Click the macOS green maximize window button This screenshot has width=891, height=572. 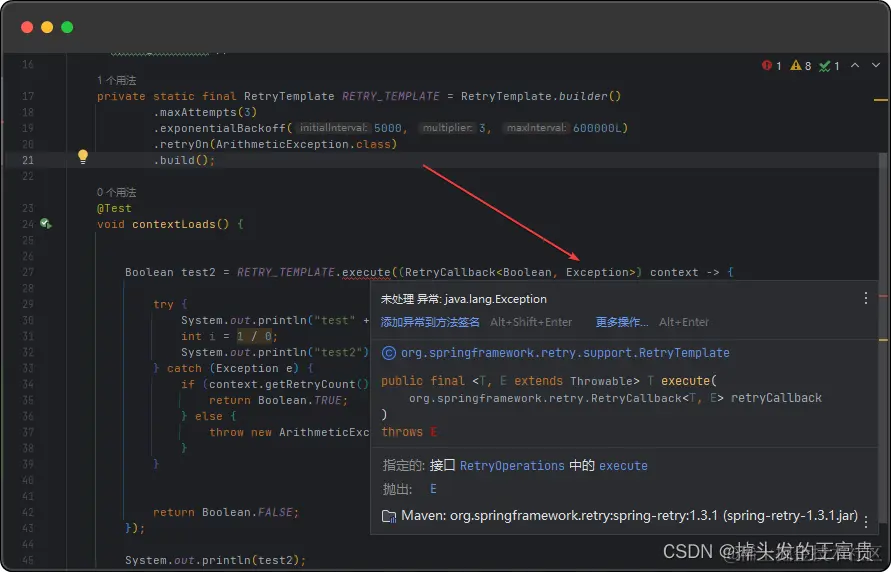(x=67, y=27)
